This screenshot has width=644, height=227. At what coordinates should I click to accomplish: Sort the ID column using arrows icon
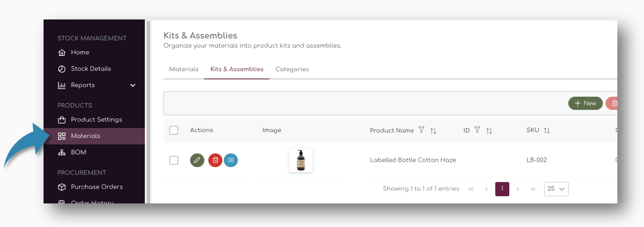489,131
